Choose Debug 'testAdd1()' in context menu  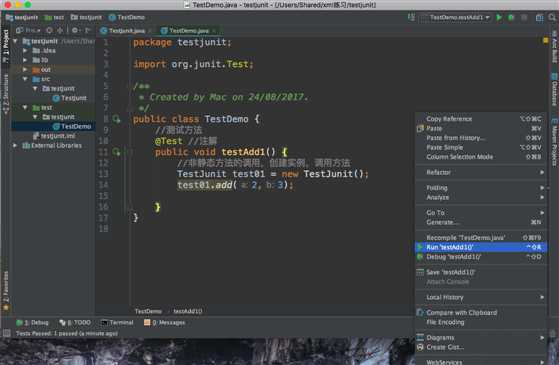481,257
